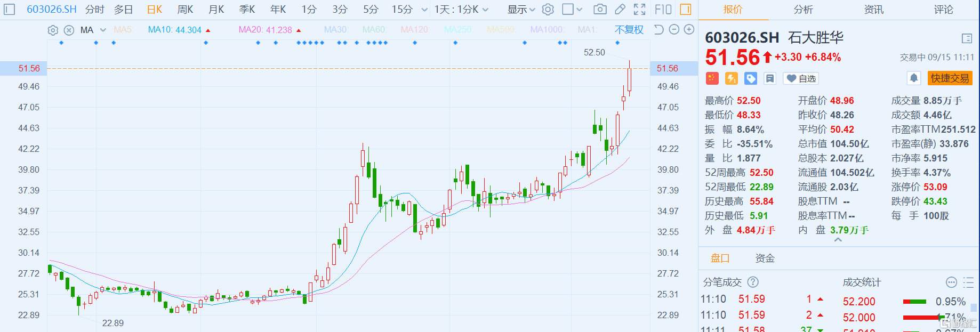Screen dimensions: 980x332
Task: Select 年K period
Action: [x=278, y=10]
